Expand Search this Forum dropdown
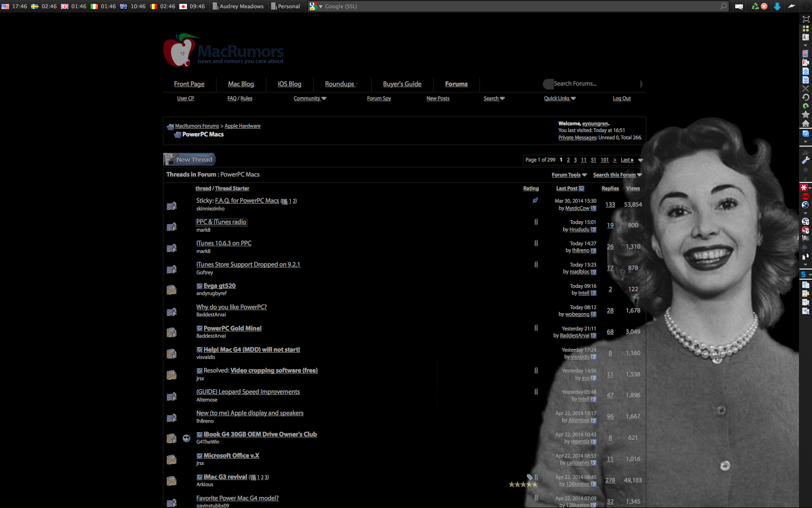The height and width of the screenshot is (508, 812). (x=617, y=175)
